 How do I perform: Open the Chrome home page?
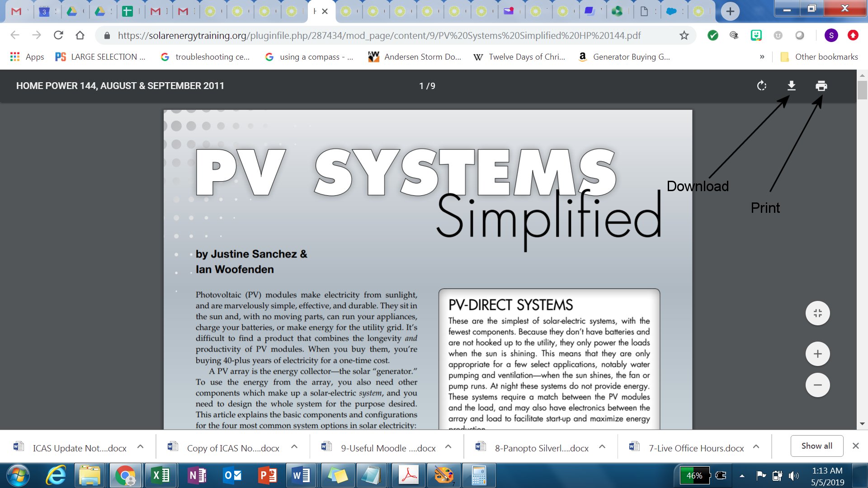(x=80, y=35)
